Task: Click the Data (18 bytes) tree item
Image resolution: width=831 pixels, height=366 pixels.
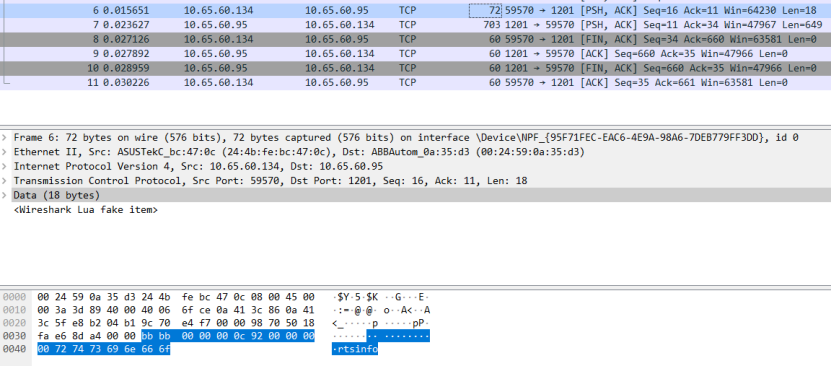Action: [57, 195]
